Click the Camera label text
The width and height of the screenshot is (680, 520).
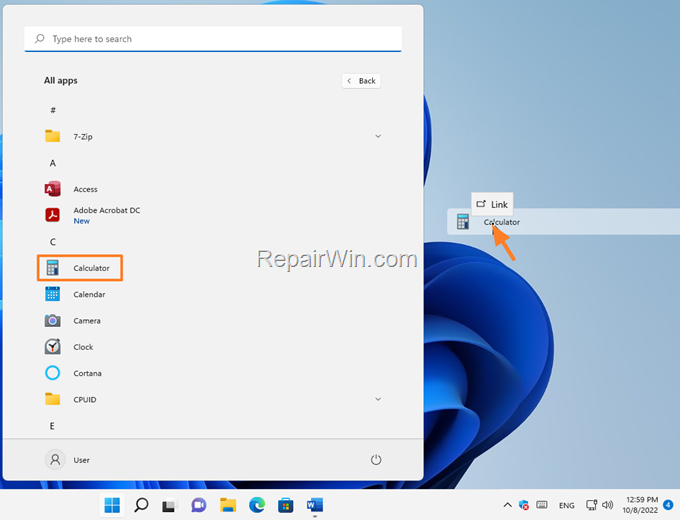click(87, 321)
